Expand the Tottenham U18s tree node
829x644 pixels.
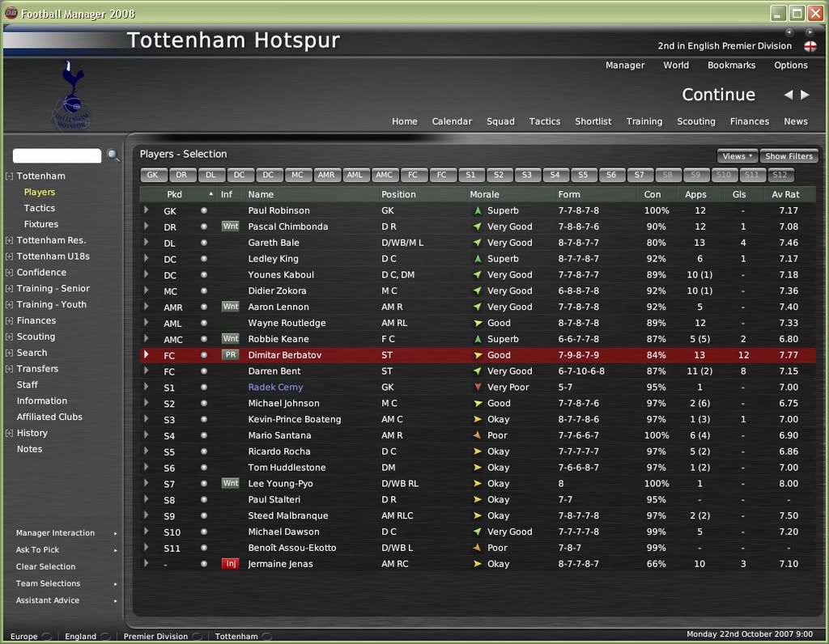[9, 256]
